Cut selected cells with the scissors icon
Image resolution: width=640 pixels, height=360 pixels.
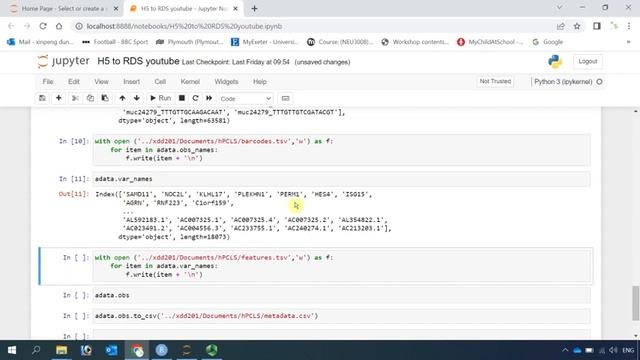[x=75, y=98]
